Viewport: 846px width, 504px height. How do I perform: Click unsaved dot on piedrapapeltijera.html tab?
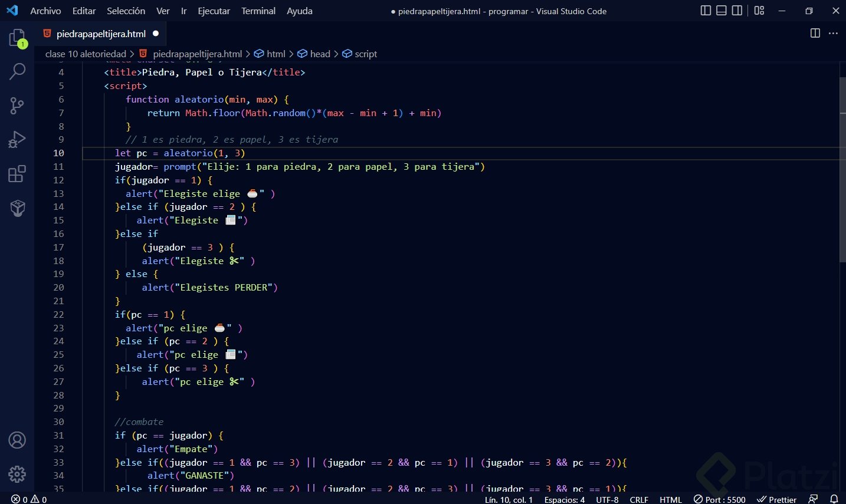[x=156, y=34]
